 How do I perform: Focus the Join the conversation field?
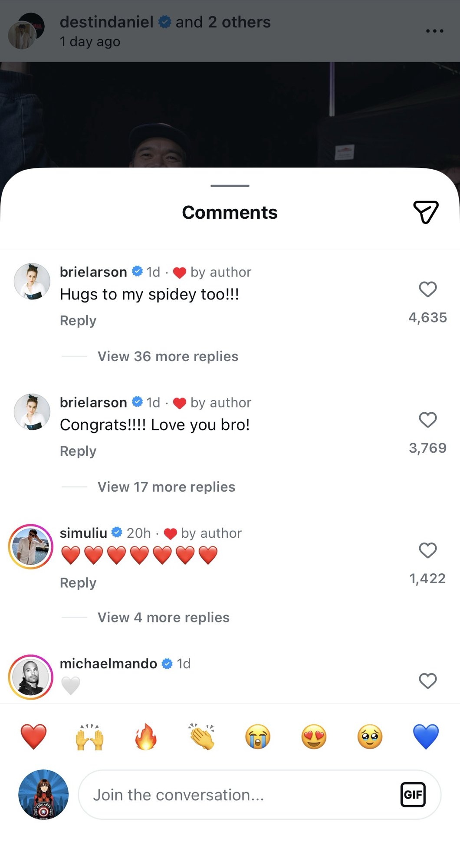pyautogui.click(x=239, y=795)
